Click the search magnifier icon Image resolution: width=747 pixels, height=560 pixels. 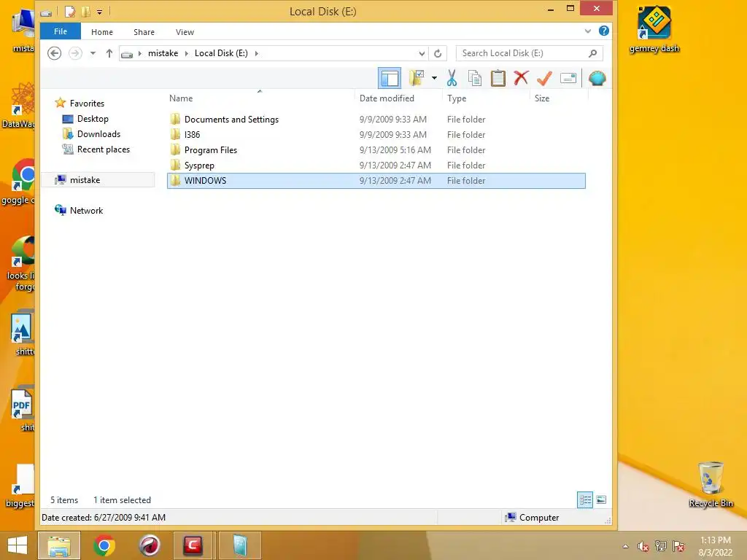tap(592, 53)
